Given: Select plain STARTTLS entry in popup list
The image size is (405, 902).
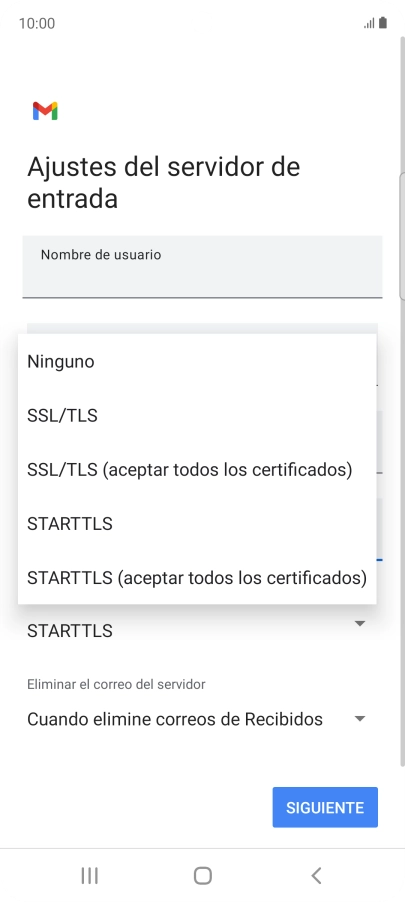Looking at the screenshot, I should (197, 523).
